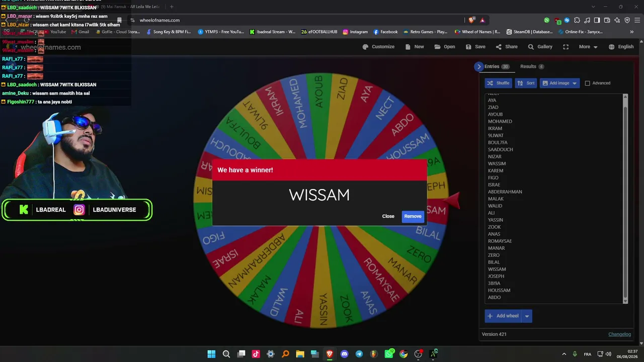Open the Leo AI sparkle icon
The image size is (644, 362).
pyautogui.click(x=617, y=20)
